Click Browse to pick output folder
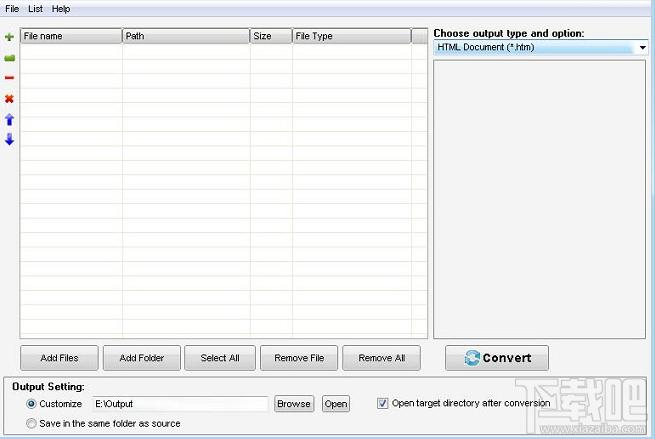 click(294, 404)
